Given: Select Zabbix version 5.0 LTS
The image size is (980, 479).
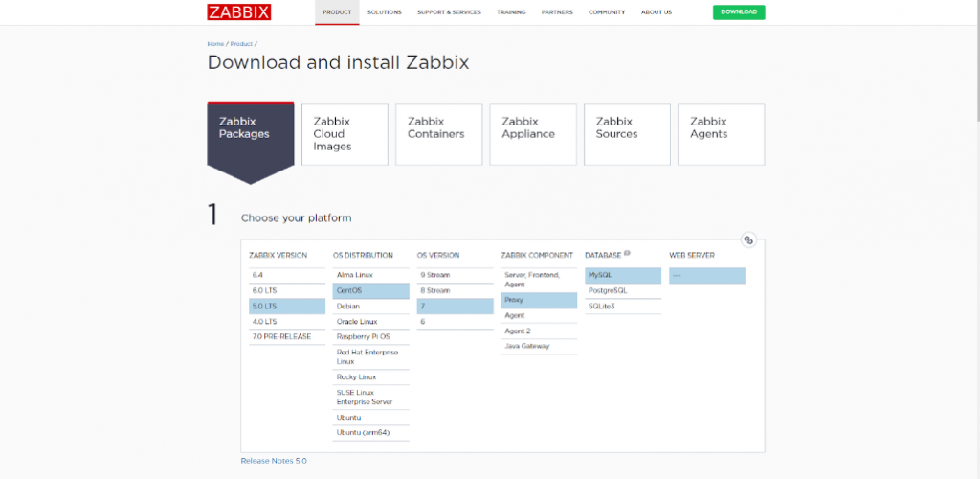Looking at the screenshot, I should tap(287, 307).
